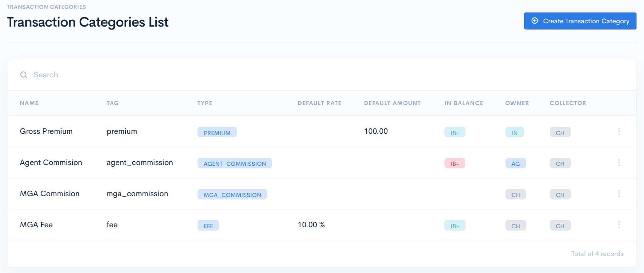Toggle the IB+ balance badge on Gross Premium
The height and width of the screenshot is (273, 644).
click(x=455, y=131)
